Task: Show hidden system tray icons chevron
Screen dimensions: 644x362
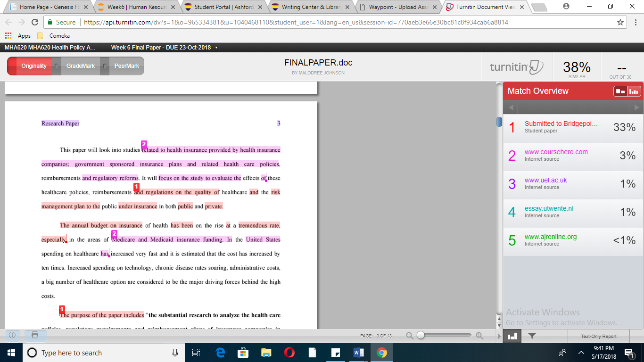Action: click(581, 353)
